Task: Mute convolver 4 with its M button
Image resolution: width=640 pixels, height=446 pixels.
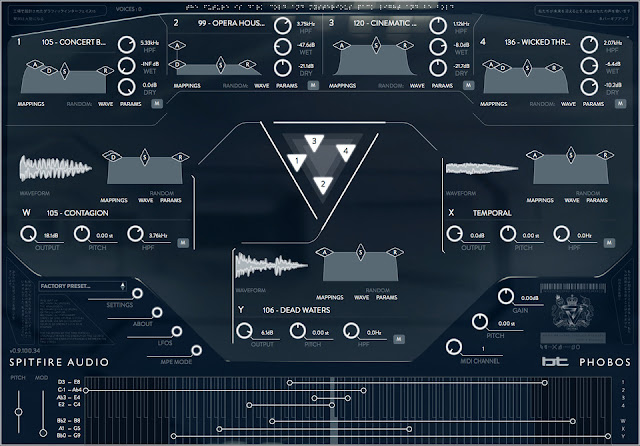Action: coord(620,104)
